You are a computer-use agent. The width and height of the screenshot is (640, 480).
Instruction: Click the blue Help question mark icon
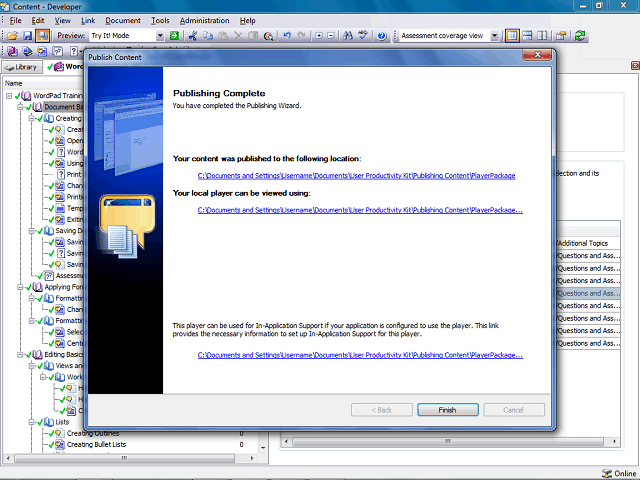pos(382,36)
